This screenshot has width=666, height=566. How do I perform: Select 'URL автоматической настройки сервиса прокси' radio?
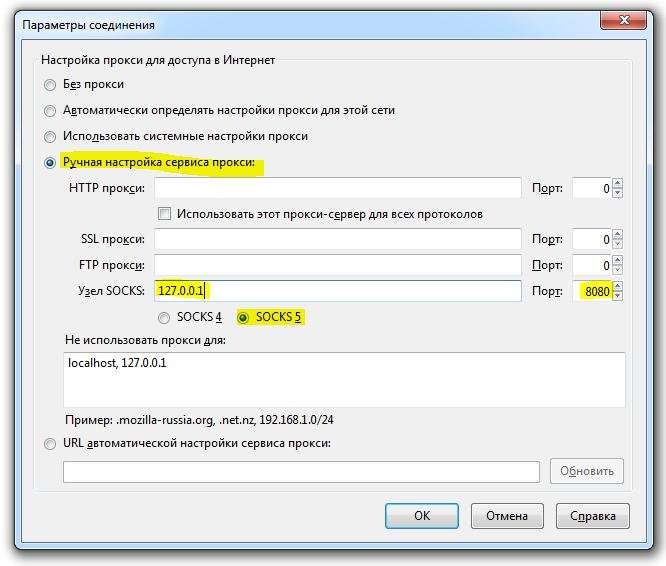50,444
